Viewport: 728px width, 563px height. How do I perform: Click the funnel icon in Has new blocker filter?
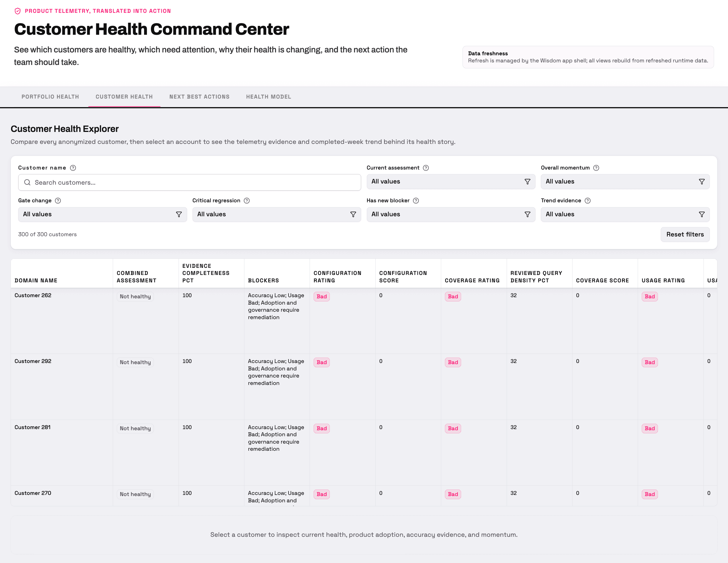click(x=527, y=214)
